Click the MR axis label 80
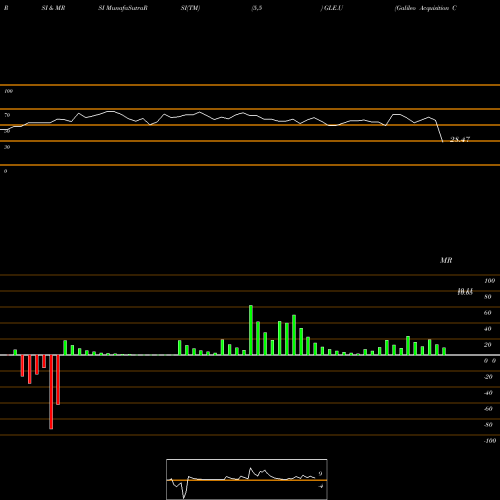Screen dimensions: 500x500 pos(488,297)
